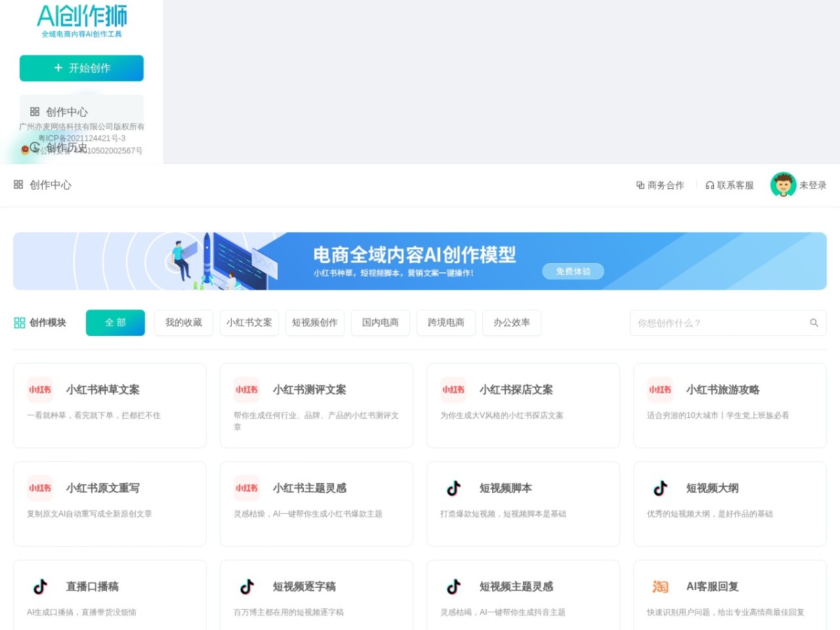Click the 商务合作 link
840x630 pixels.
[x=660, y=185]
